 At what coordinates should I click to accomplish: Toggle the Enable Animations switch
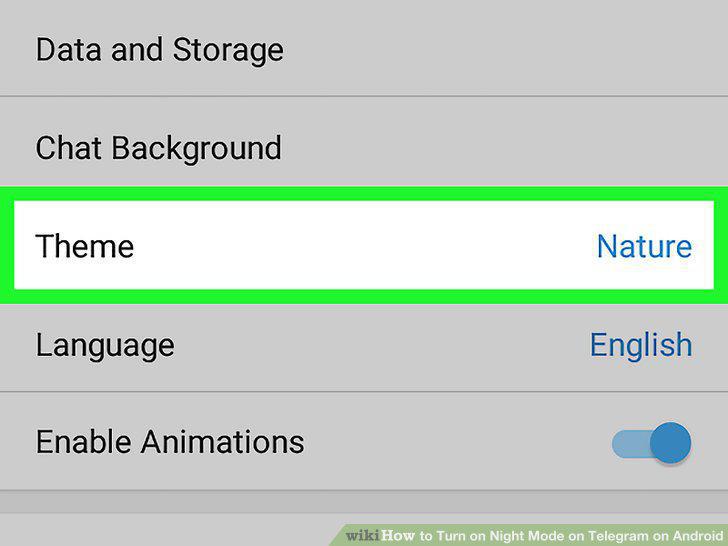[651, 443]
